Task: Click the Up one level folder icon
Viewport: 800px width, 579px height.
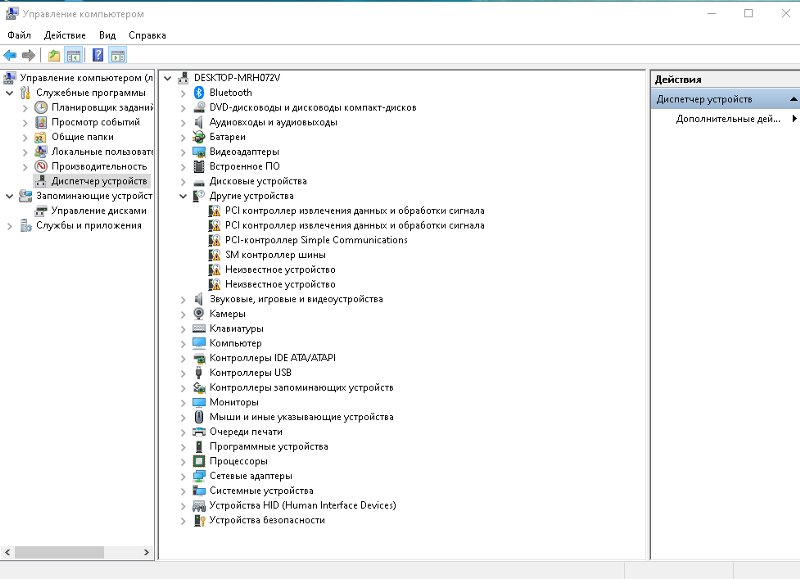Action: [54, 55]
